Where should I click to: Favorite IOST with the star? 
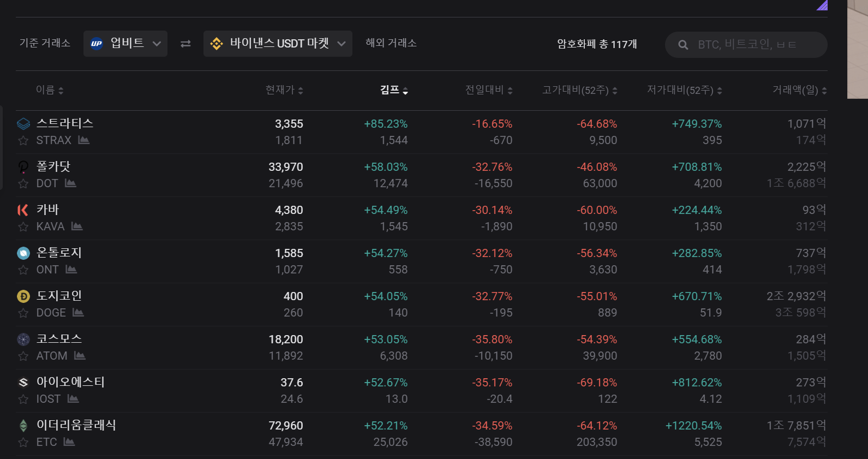pyautogui.click(x=23, y=400)
